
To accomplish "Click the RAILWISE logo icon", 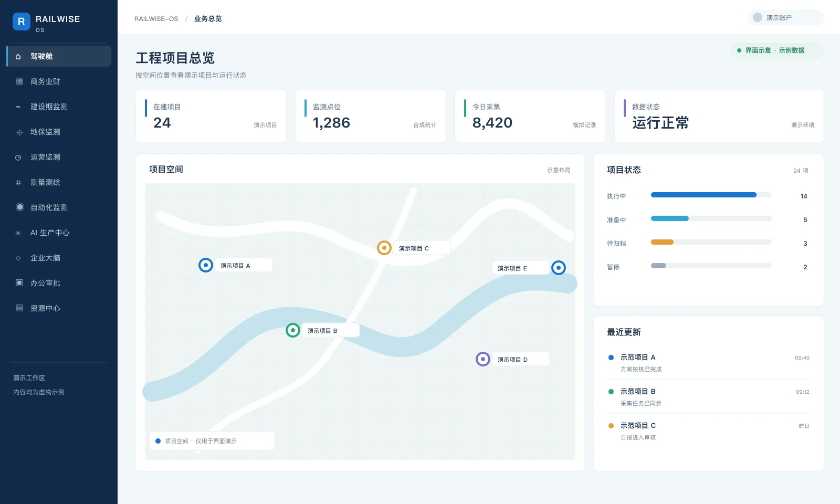I will coord(22,22).
